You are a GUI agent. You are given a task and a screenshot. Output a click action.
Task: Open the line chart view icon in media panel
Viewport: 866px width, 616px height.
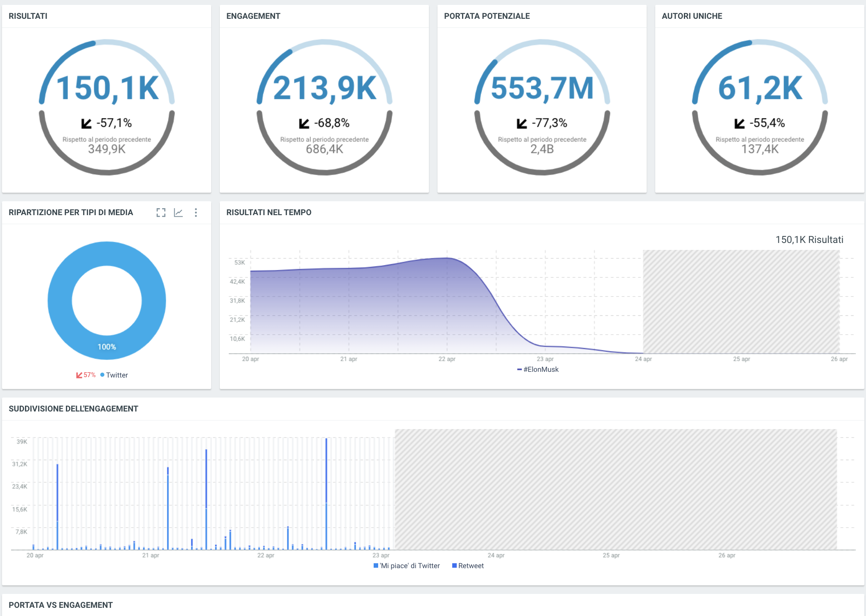pos(178,212)
